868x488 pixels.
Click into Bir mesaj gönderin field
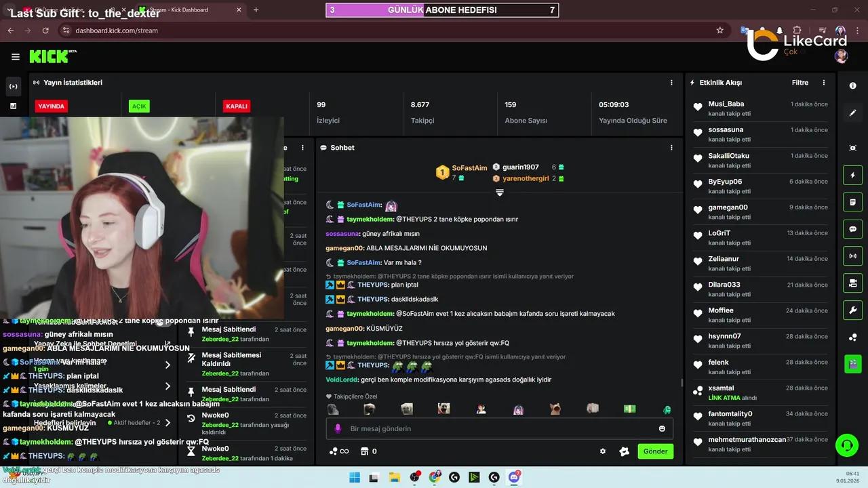click(x=500, y=428)
